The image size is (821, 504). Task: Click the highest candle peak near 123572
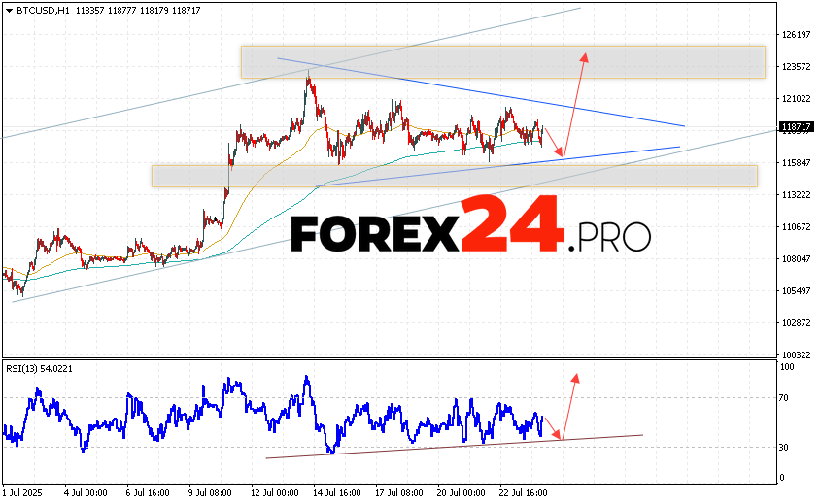pyautogui.click(x=308, y=77)
